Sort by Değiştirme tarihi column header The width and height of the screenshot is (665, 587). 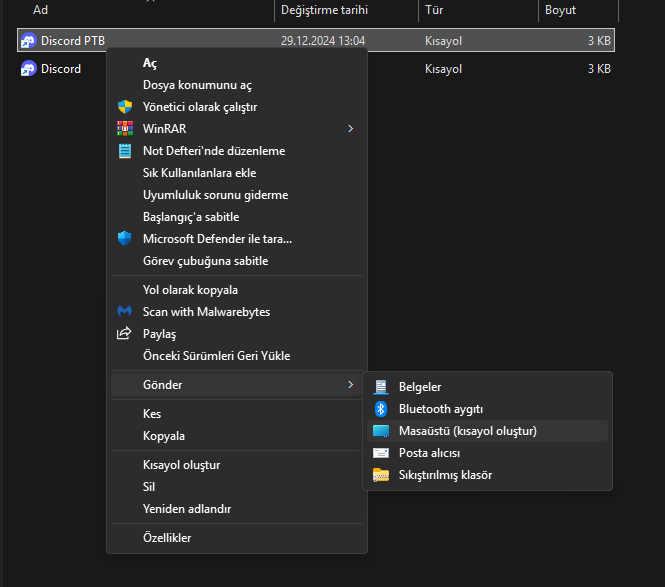tap(325, 10)
